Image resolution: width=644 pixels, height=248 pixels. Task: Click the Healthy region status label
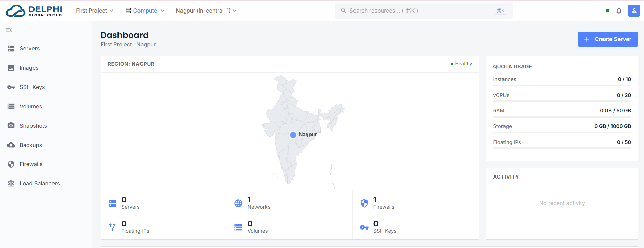click(461, 64)
